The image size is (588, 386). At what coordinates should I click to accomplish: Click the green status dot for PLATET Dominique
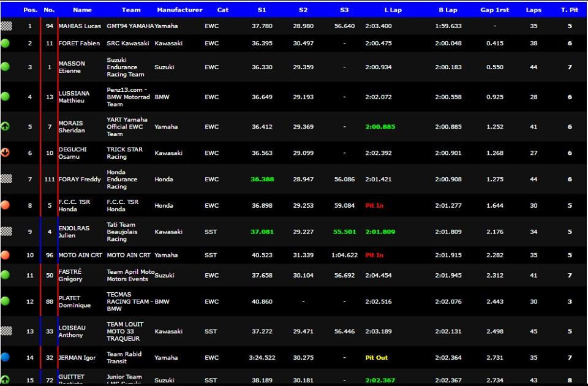pyautogui.click(x=6, y=301)
